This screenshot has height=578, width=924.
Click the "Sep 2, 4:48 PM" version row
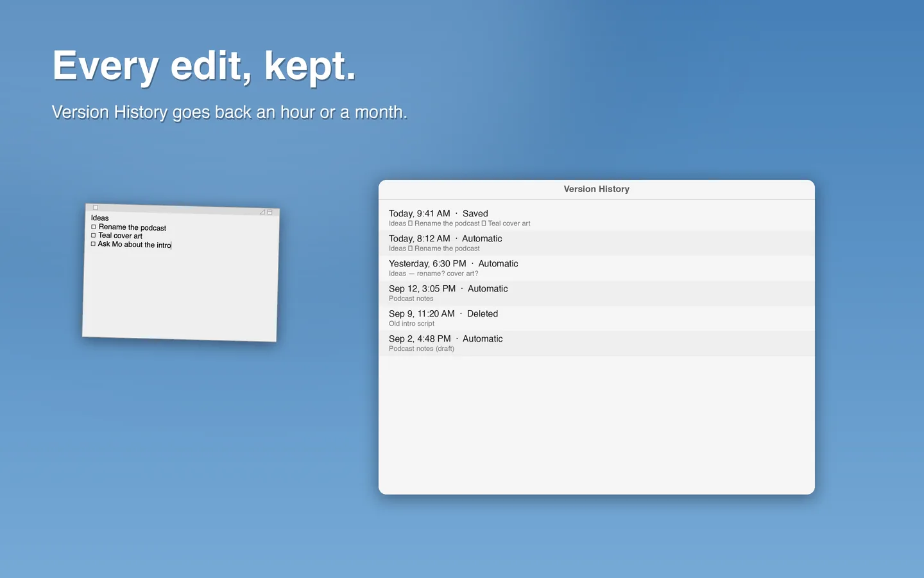597,344
